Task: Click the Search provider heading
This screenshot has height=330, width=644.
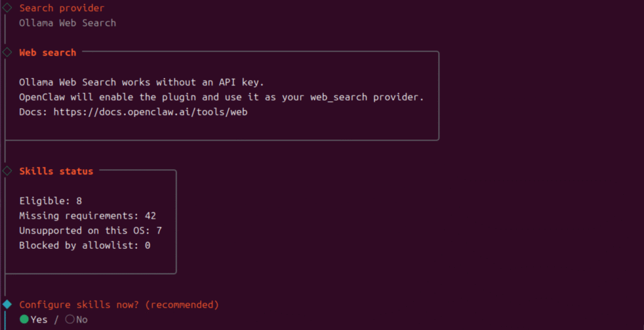Action: coord(62,8)
